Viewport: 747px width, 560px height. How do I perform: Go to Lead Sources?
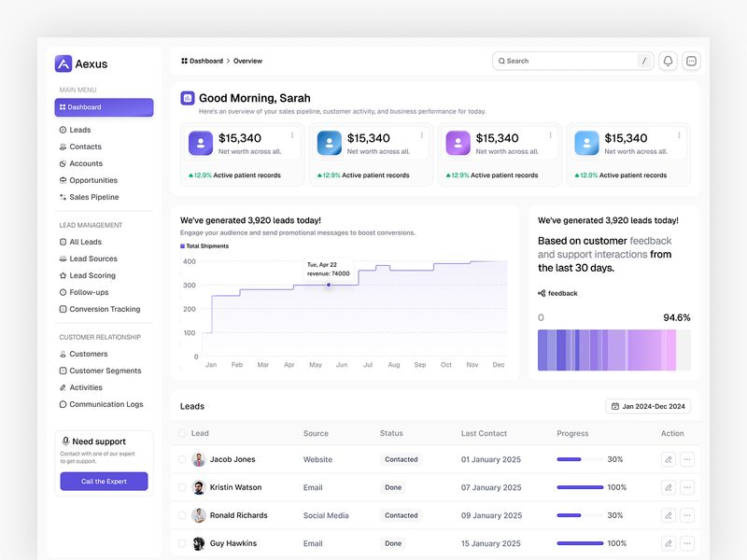pos(89,259)
